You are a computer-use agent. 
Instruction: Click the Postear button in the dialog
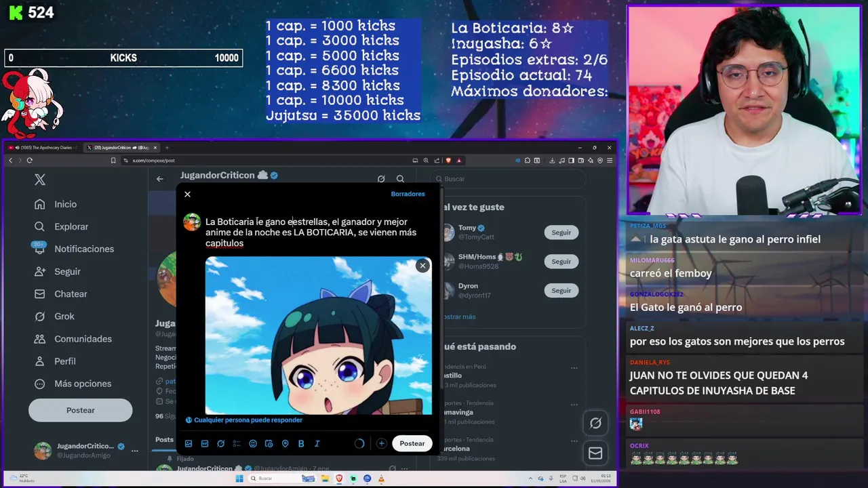click(x=412, y=443)
